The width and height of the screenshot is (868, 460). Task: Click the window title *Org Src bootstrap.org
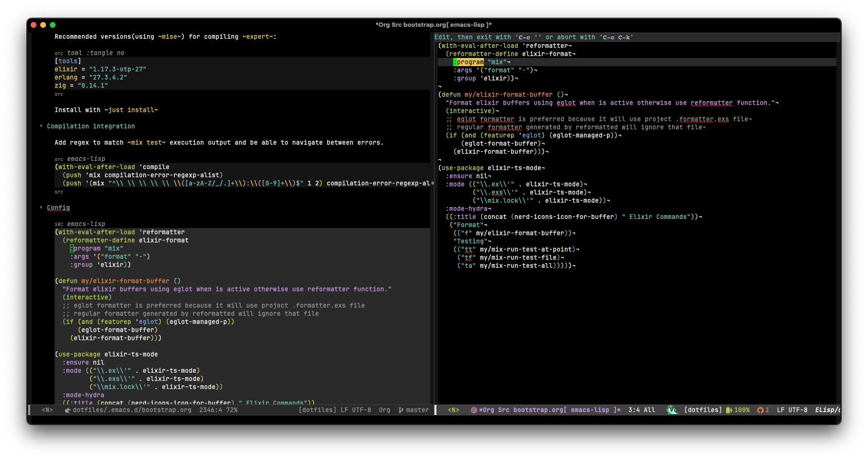click(434, 25)
